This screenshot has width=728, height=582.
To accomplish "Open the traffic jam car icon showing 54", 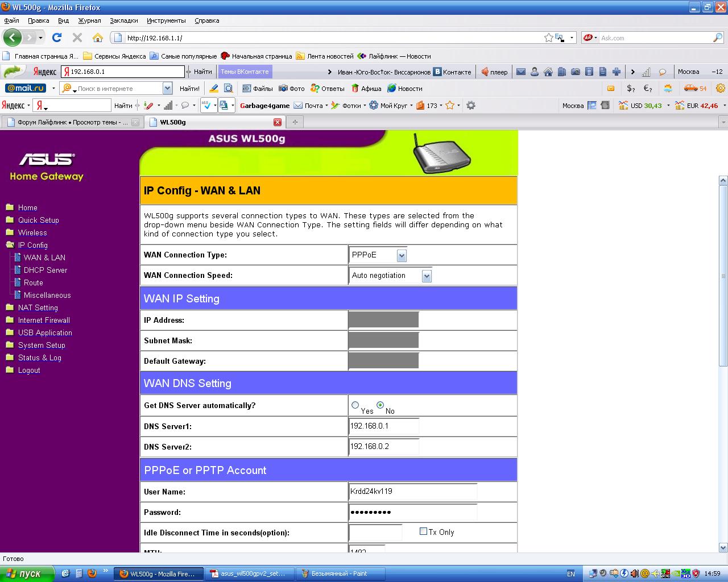I will 695,88.
